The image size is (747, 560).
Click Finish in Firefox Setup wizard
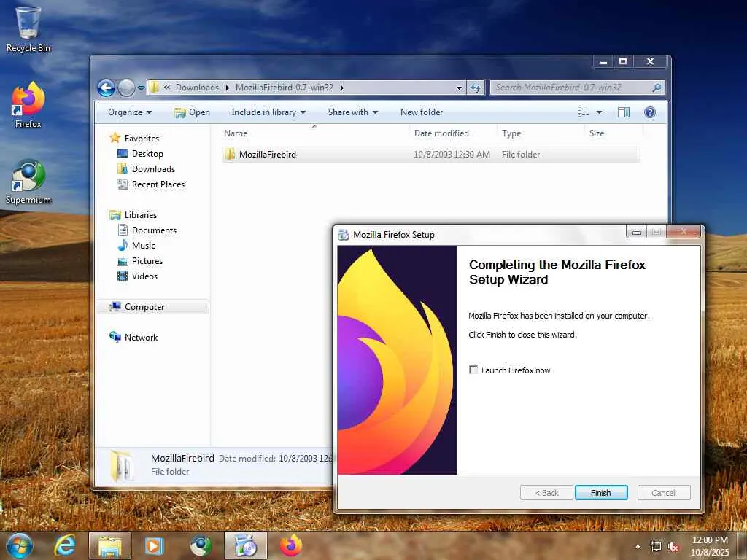coord(601,493)
